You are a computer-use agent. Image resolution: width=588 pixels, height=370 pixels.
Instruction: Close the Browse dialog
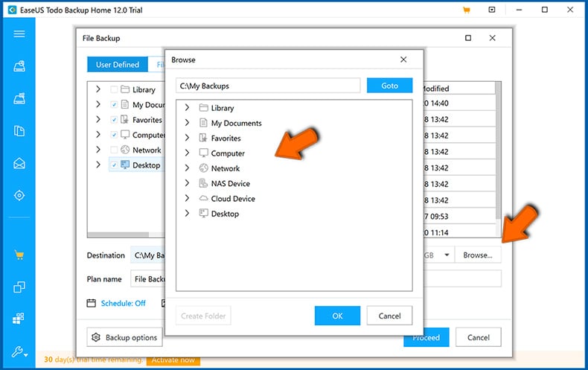click(x=403, y=60)
